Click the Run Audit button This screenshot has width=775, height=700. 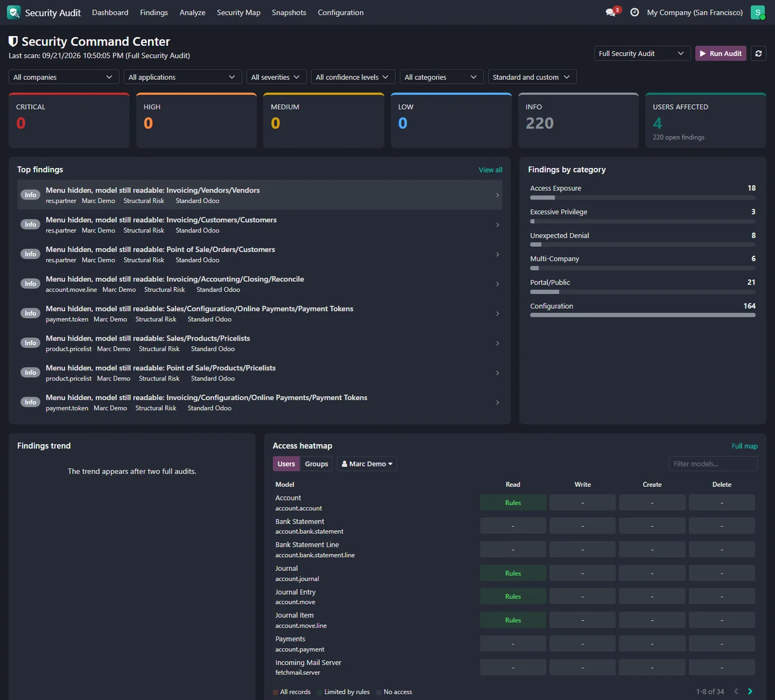click(x=721, y=53)
